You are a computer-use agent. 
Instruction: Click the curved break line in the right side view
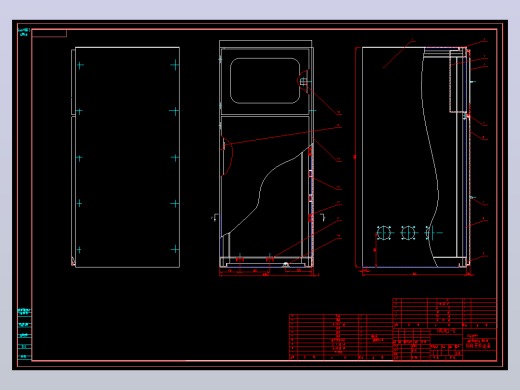pyautogui.click(x=430, y=157)
